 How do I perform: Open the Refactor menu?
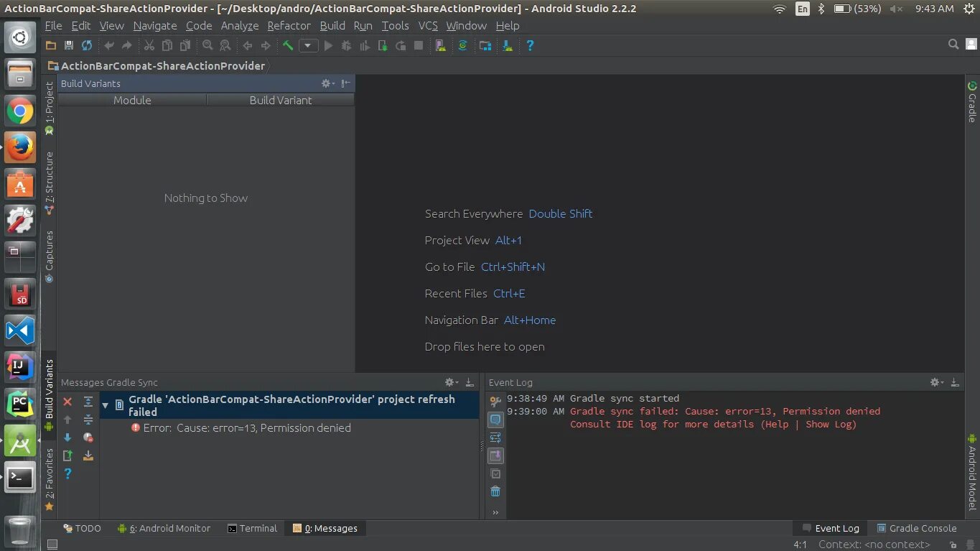[x=289, y=25]
